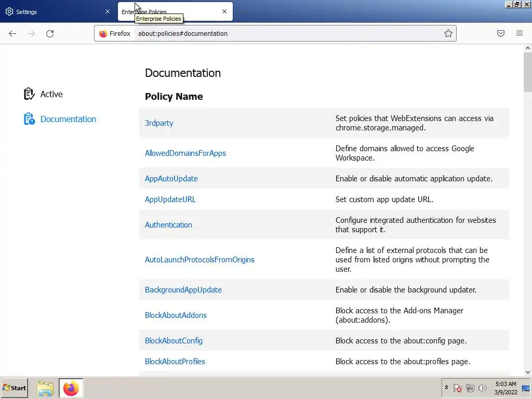Click the Firefox taskbar button
This screenshot has width=532, height=399.
[x=71, y=388]
